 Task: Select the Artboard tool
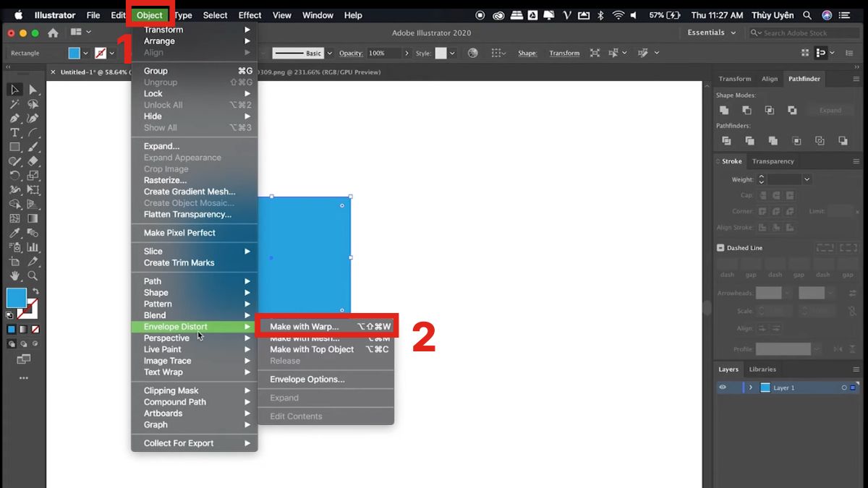pos(14,262)
